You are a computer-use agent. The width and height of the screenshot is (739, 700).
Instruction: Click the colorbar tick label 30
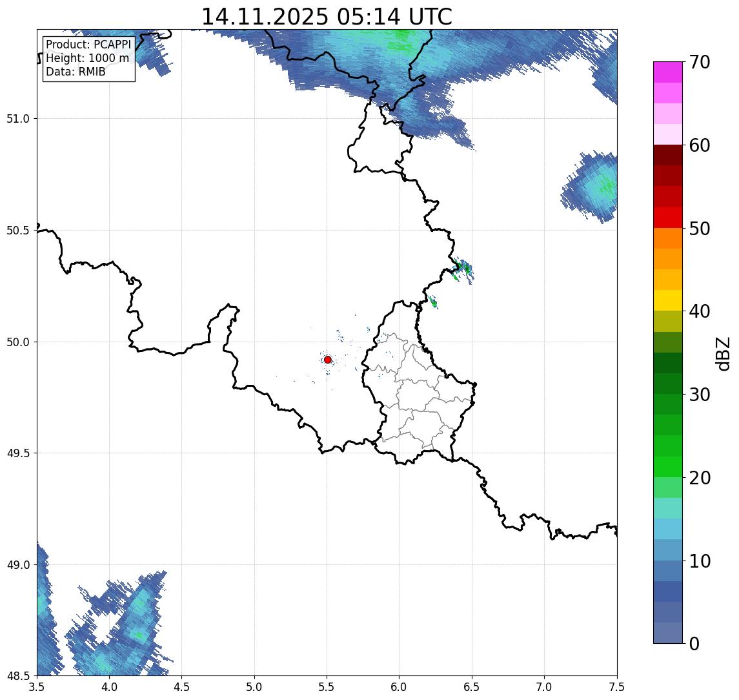700,395
